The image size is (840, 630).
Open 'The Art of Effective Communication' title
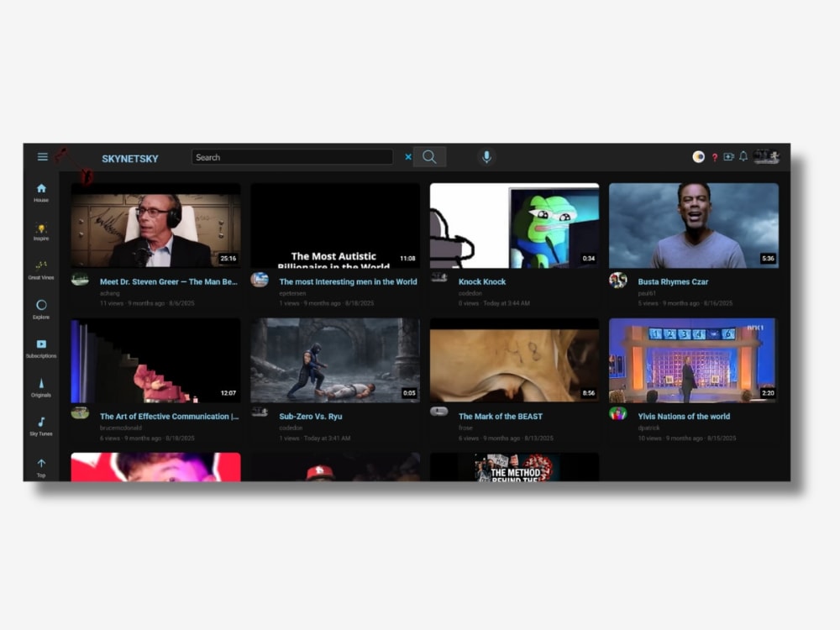coord(170,417)
